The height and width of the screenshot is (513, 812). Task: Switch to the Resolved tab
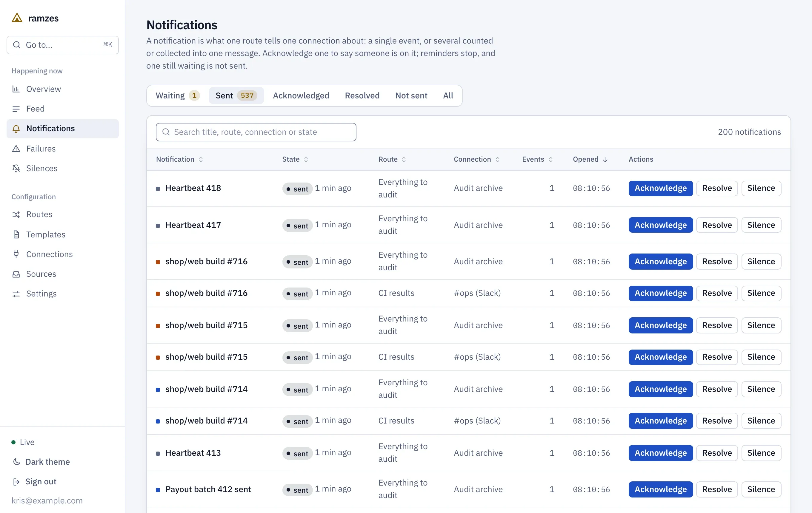(x=362, y=96)
